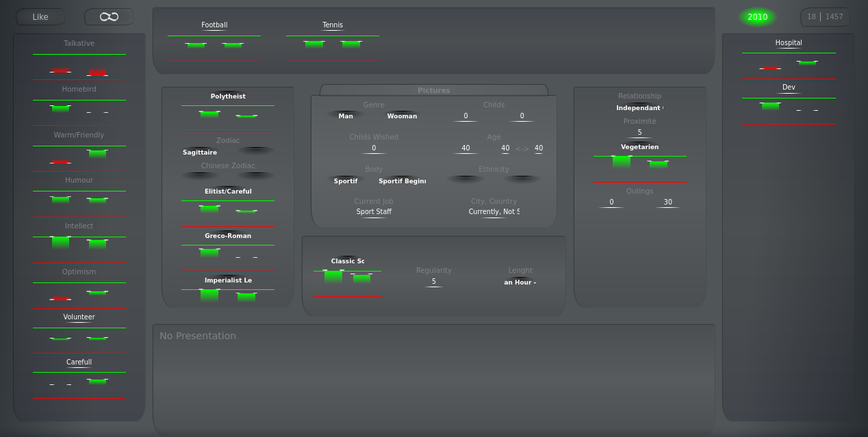Click the left red Hospital bar

[x=770, y=68]
